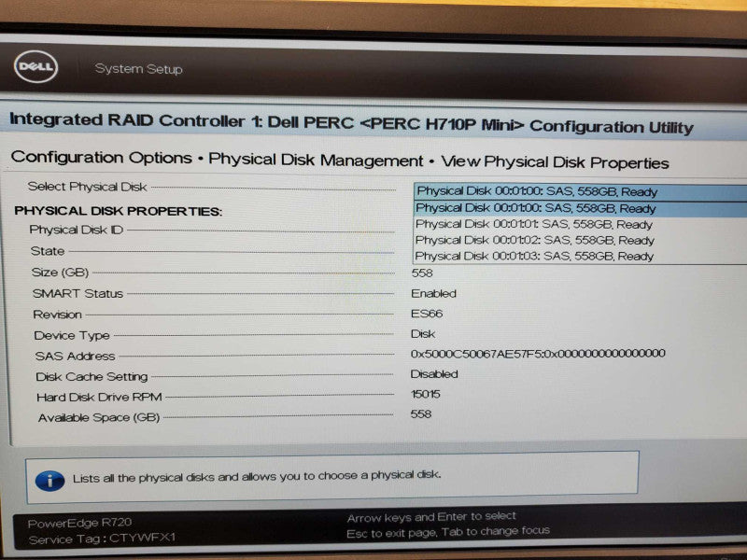Click the Available Space (GB) label
747x560 pixels.
(x=99, y=417)
